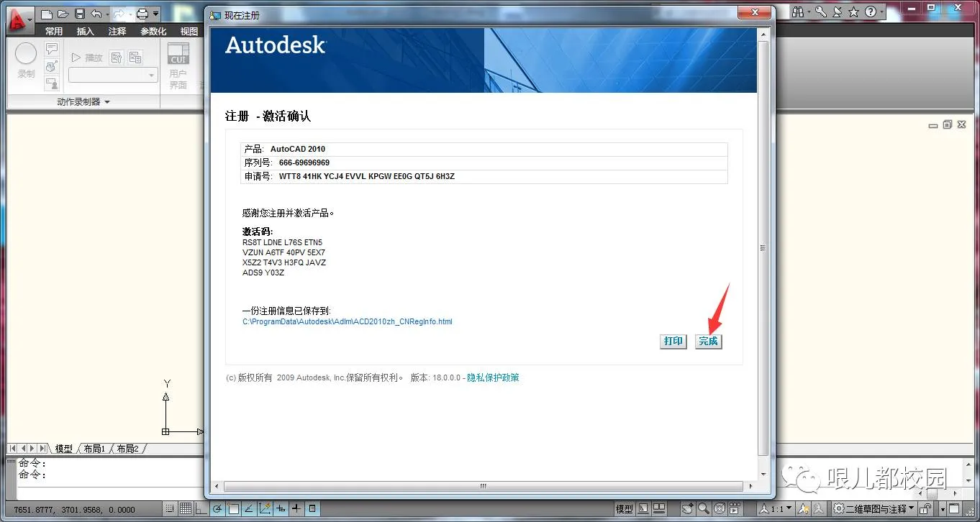Click the registration dialog horizontal scrollbar
The image size is (980, 522).
(x=484, y=486)
